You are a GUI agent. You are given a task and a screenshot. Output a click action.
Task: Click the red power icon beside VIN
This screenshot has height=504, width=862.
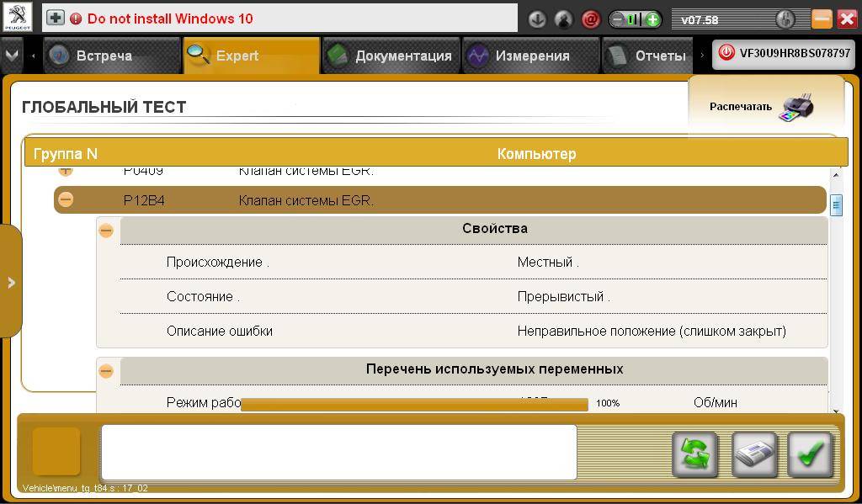point(726,54)
